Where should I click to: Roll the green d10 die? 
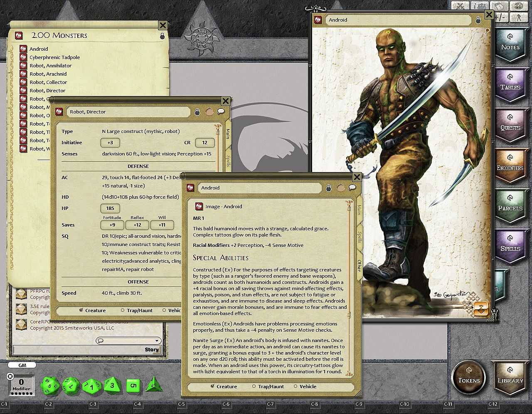[91, 386]
